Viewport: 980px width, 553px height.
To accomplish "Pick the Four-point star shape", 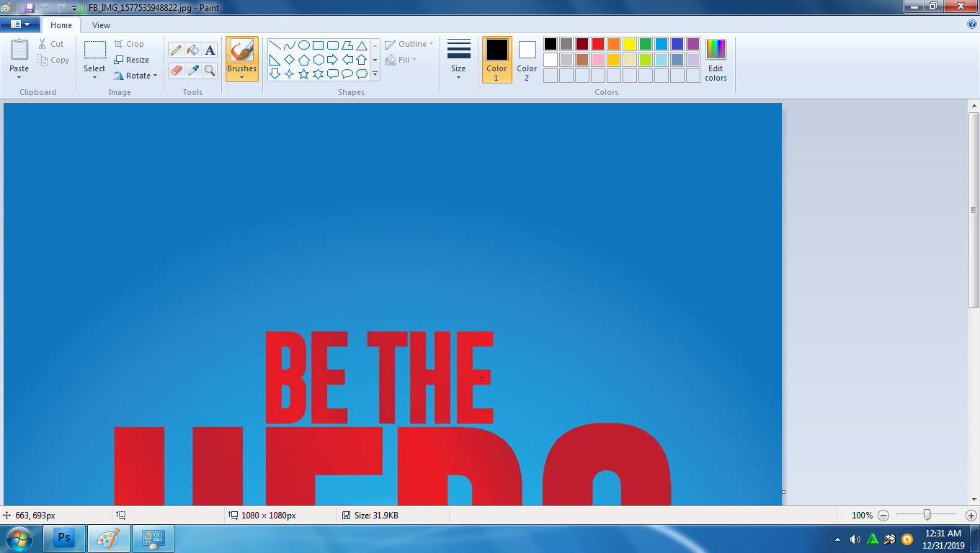I will pos(289,73).
